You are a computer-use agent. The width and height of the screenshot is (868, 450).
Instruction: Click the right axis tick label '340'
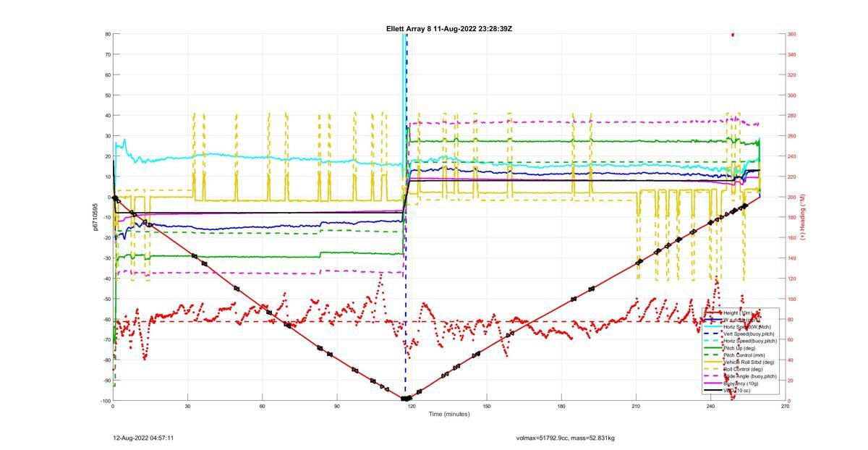coord(792,54)
